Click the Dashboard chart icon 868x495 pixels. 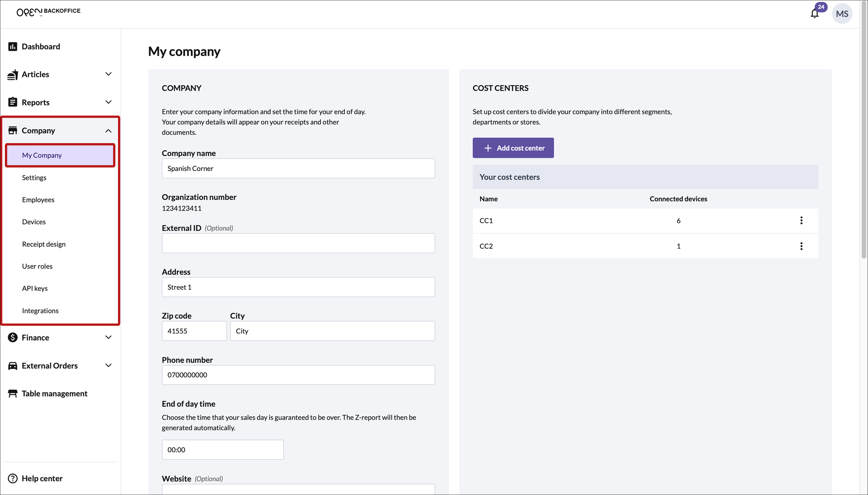click(x=13, y=46)
